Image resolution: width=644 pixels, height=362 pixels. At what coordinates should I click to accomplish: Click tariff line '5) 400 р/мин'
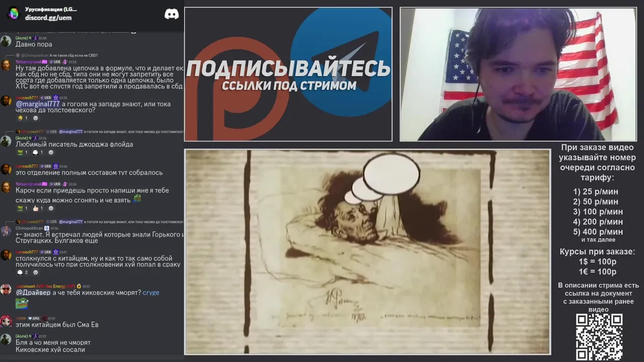coord(598,232)
